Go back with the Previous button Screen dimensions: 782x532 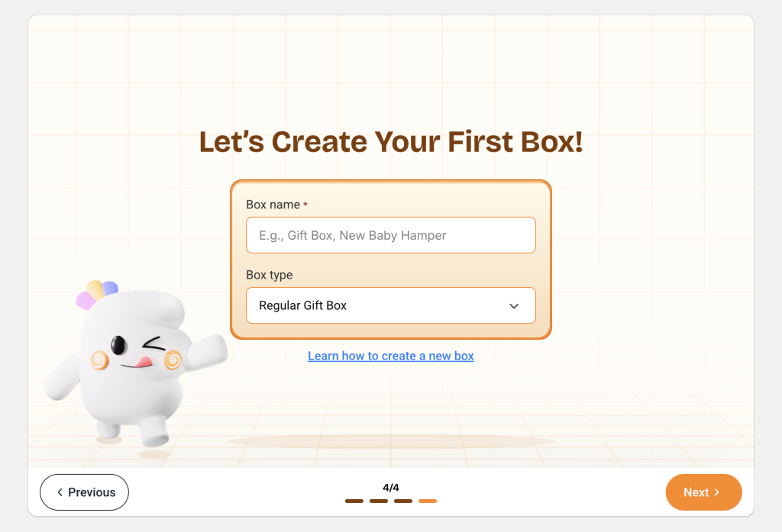pyautogui.click(x=84, y=492)
